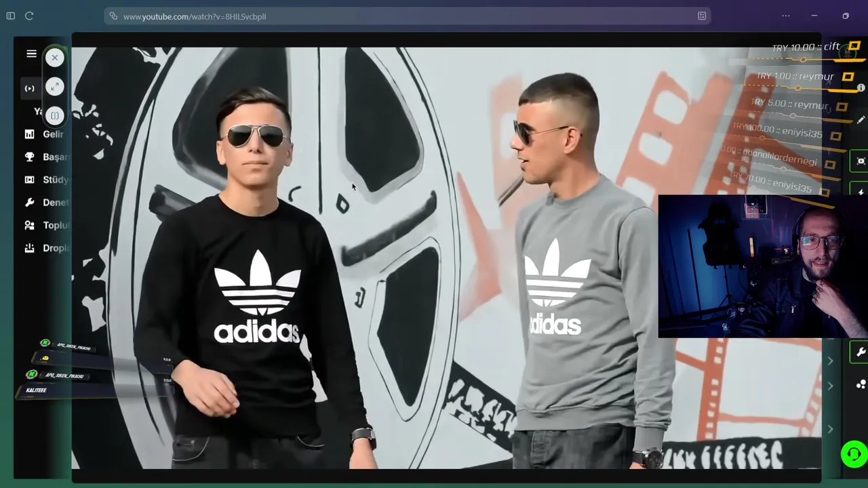Click the pencil edit icon on right
Viewport: 868px width, 488px height.
(861, 120)
